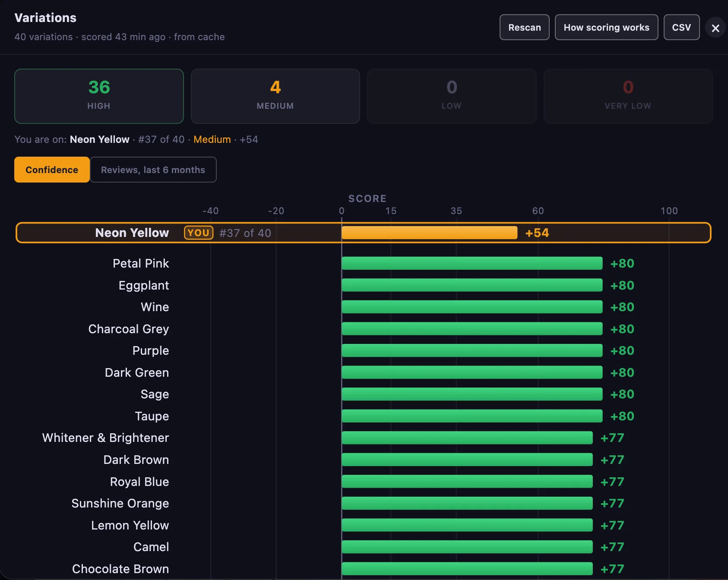Viewport: 728px width, 580px height.
Task: Click the +80 score beside Eggplant
Action: [622, 285]
